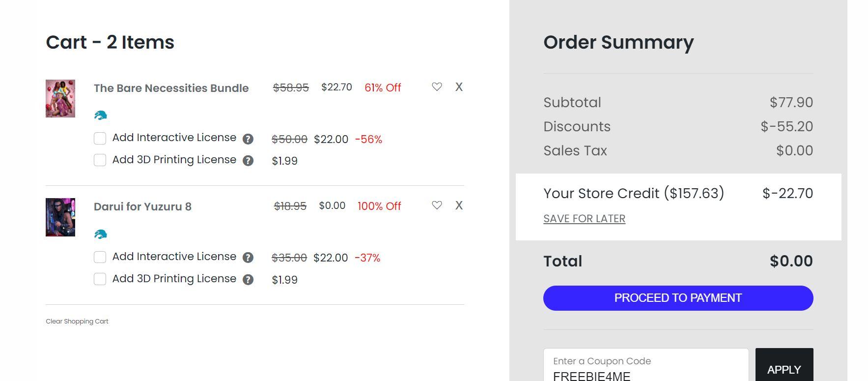Add Bare Necessities Bundle to wishlist heart

(x=437, y=87)
